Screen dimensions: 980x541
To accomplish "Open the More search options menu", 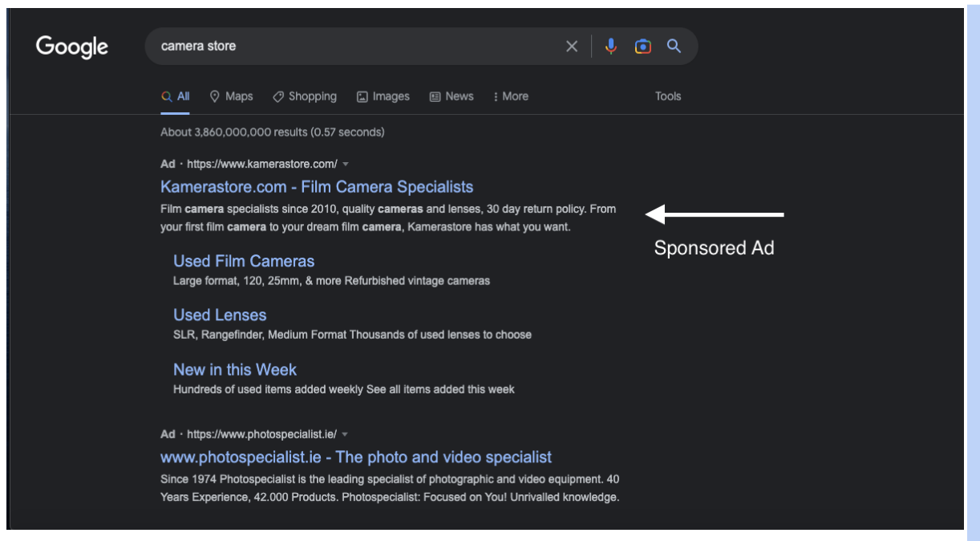I will click(x=511, y=96).
